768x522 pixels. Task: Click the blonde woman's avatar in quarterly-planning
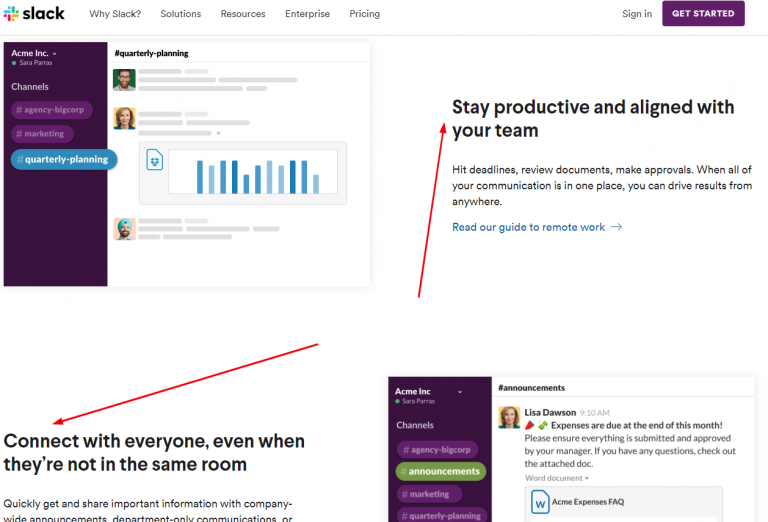pyautogui.click(x=124, y=118)
